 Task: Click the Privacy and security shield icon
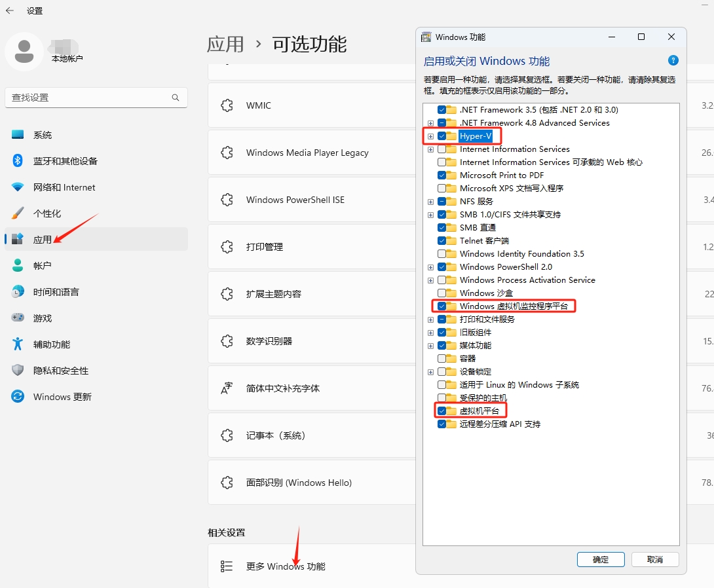coord(18,370)
